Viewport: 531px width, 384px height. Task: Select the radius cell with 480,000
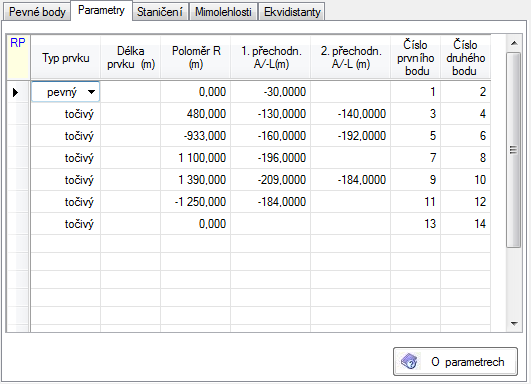pyautogui.click(x=195, y=114)
